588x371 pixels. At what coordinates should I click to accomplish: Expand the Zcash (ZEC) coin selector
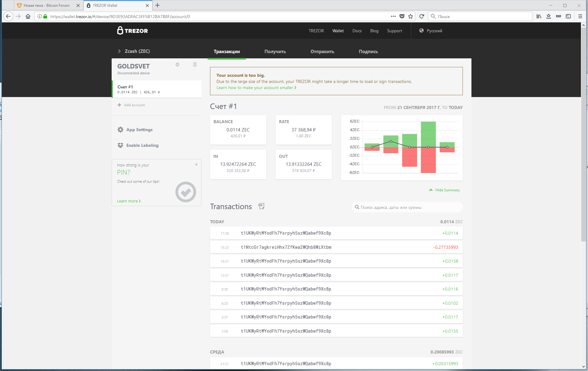[134, 51]
